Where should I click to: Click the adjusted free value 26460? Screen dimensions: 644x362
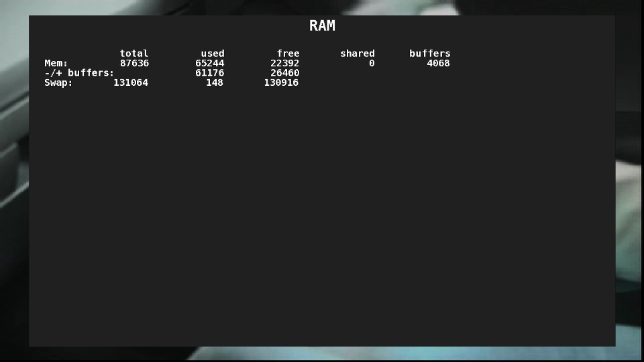(285, 73)
